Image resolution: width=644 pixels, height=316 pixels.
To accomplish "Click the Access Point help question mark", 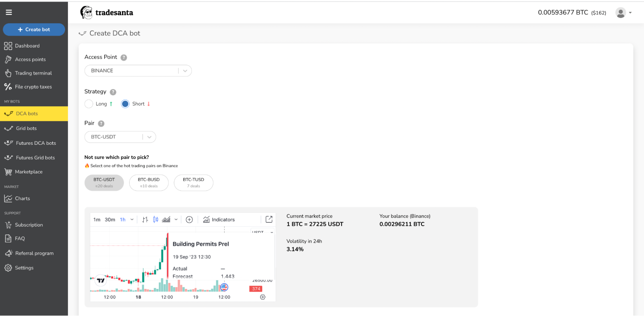I will (x=124, y=57).
